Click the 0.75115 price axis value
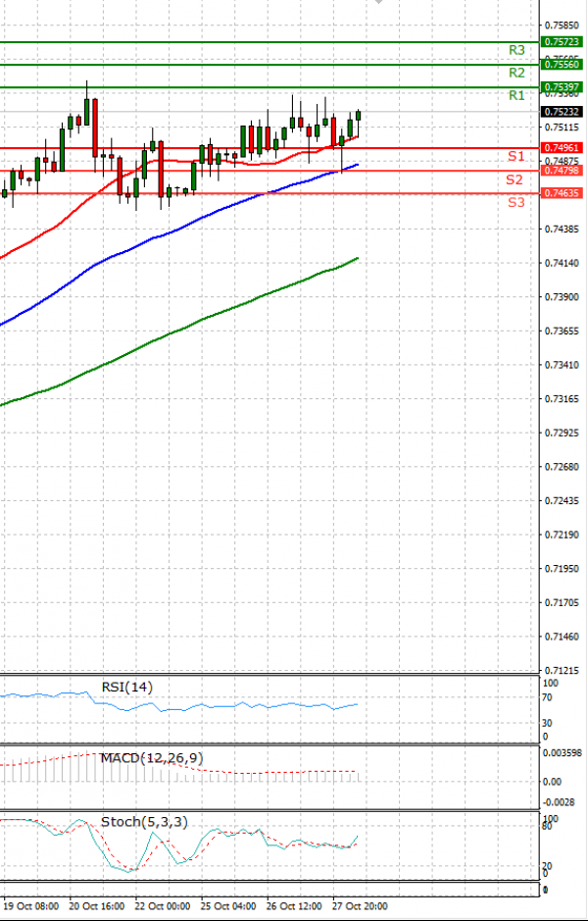 coord(562,128)
